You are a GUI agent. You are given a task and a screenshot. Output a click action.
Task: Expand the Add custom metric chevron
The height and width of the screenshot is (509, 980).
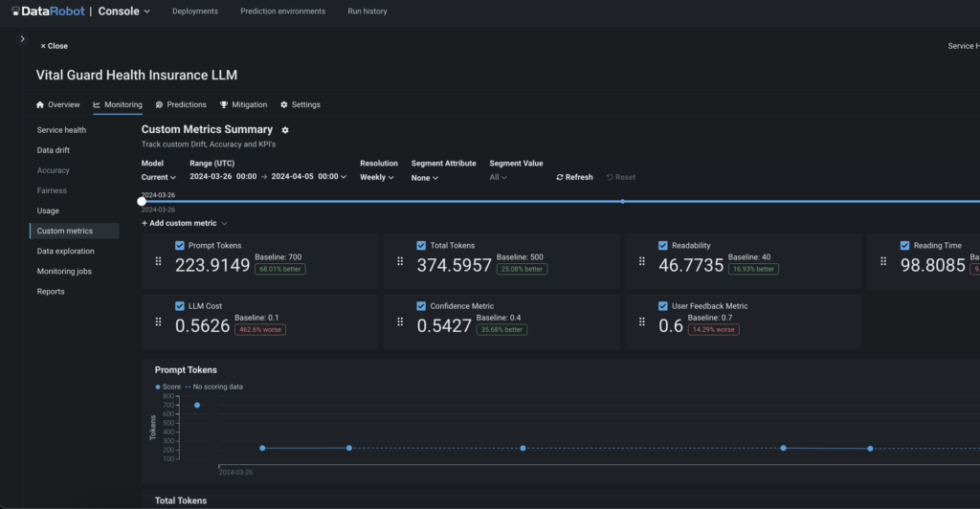(224, 224)
